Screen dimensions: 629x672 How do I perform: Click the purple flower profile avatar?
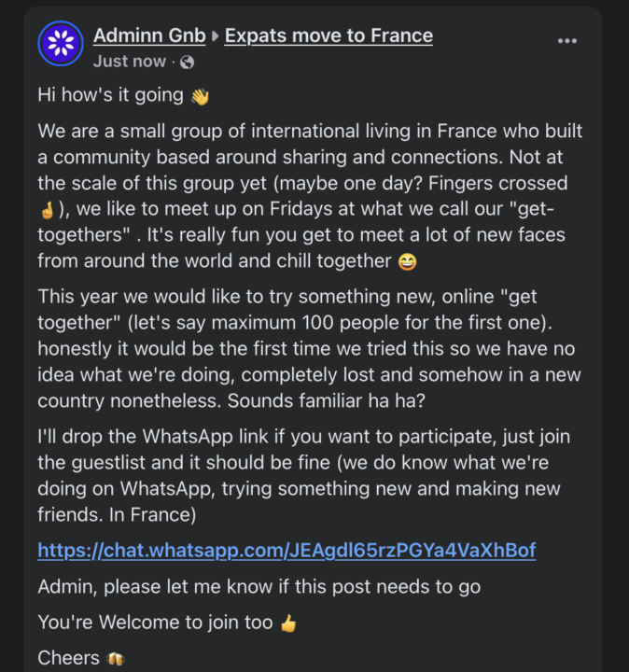[61, 44]
